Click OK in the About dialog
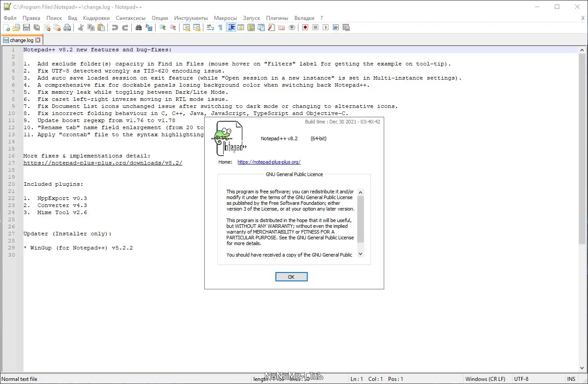Viewport: 588px width, 384px height. pyautogui.click(x=291, y=277)
